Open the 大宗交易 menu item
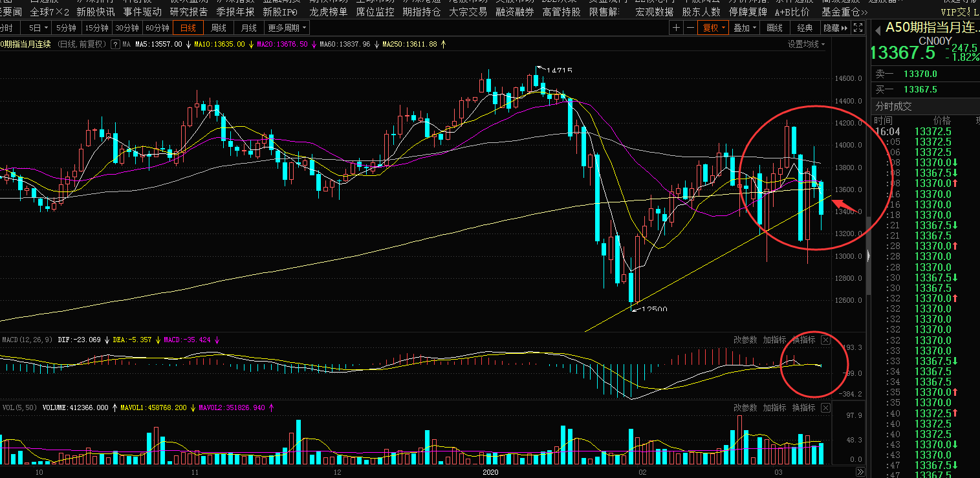Viewport: 980px width, 478px height. [x=468, y=12]
